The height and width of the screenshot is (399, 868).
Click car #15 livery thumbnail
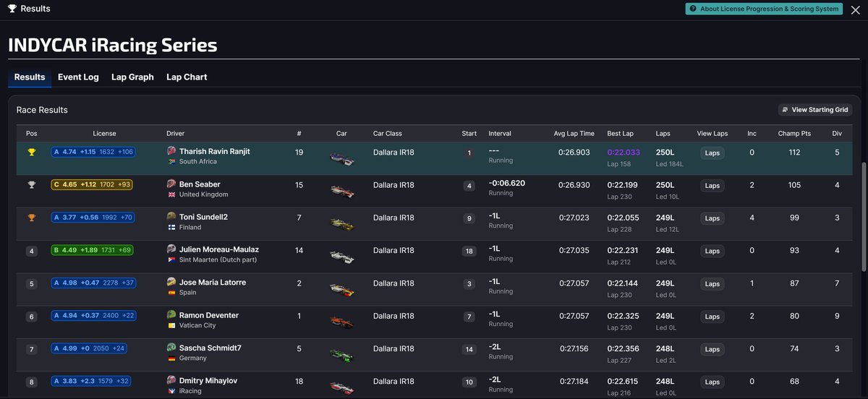pos(342,191)
